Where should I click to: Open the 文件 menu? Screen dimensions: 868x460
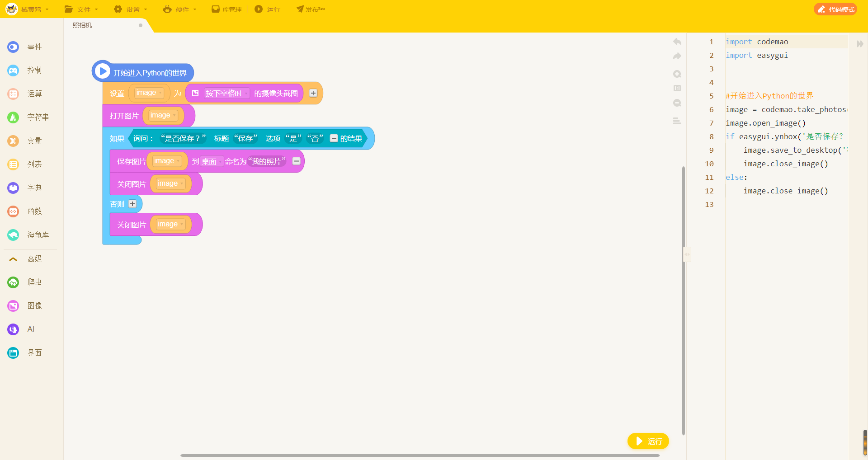(x=81, y=9)
